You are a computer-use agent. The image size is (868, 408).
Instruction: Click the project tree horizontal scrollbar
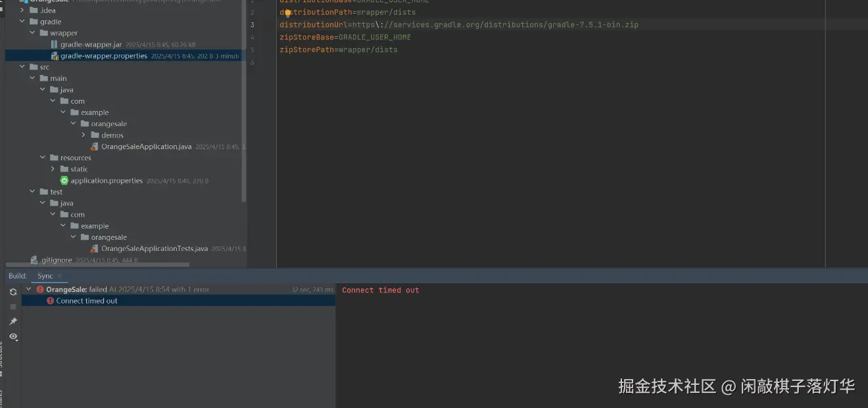[97, 265]
